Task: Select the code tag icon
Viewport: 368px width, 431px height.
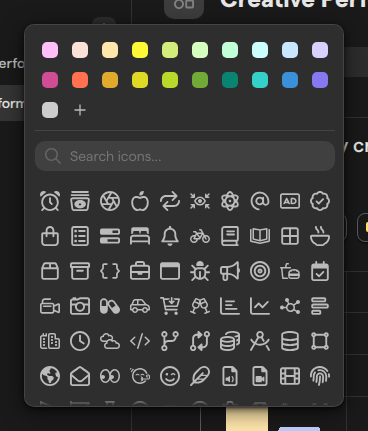Action: 140,341
